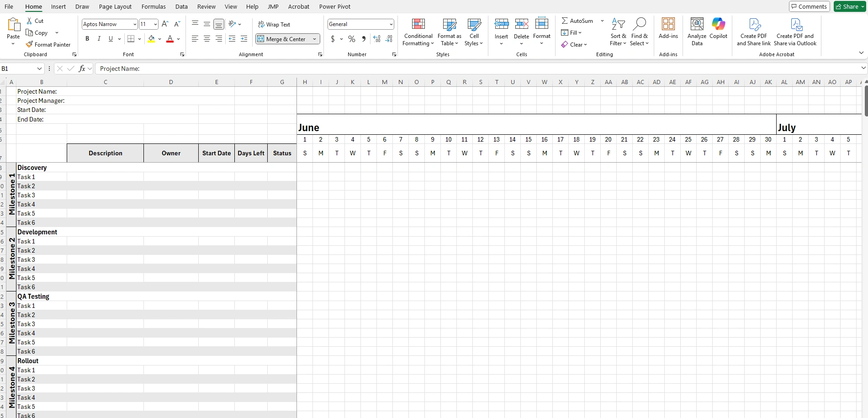Viewport: 868px width, 418px height.
Task: Select the Format Painter tool
Action: (48, 44)
